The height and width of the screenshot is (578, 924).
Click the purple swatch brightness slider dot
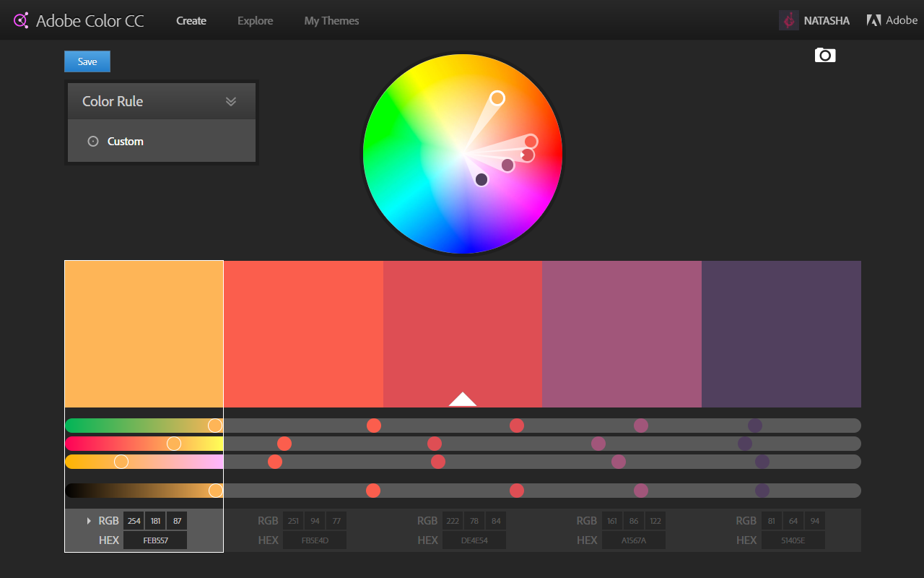tap(762, 491)
